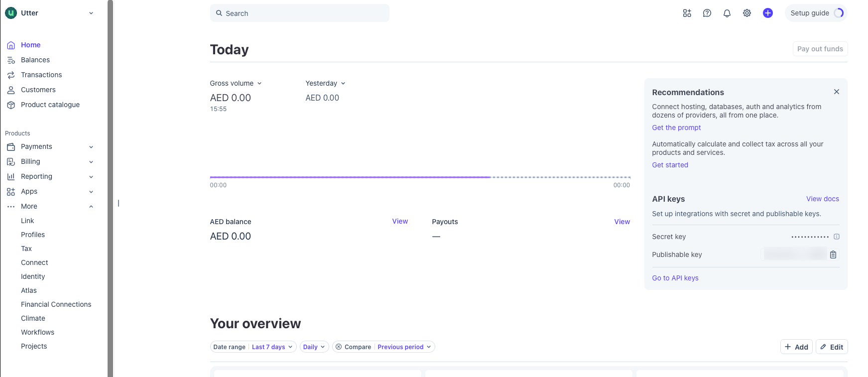
Task: Click the Add button in overview
Action: coord(796,347)
